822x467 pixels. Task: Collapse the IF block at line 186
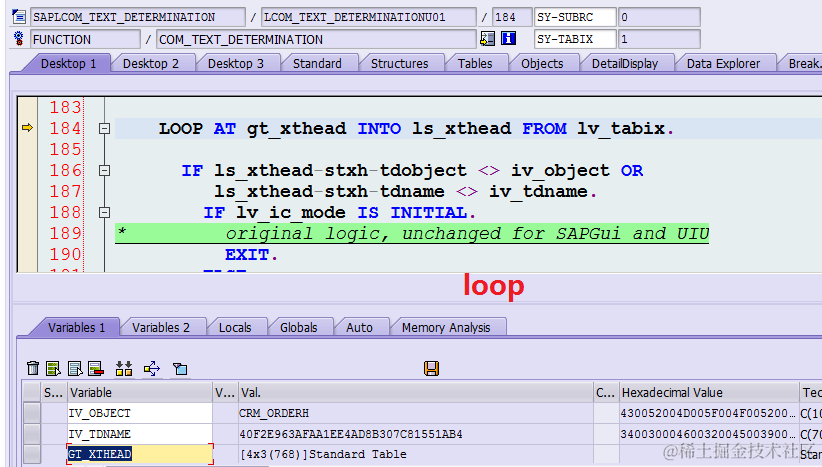tap(104, 170)
